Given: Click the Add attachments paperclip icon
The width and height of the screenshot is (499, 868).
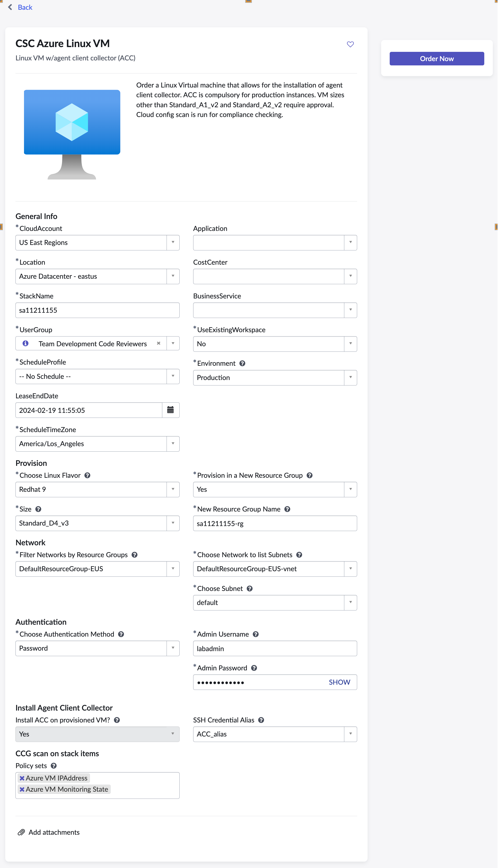Looking at the screenshot, I should click(x=21, y=832).
